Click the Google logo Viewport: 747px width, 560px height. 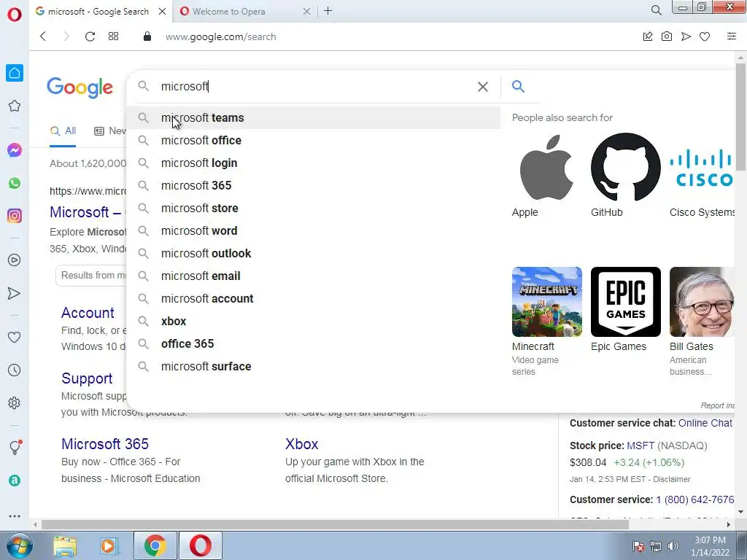point(80,87)
